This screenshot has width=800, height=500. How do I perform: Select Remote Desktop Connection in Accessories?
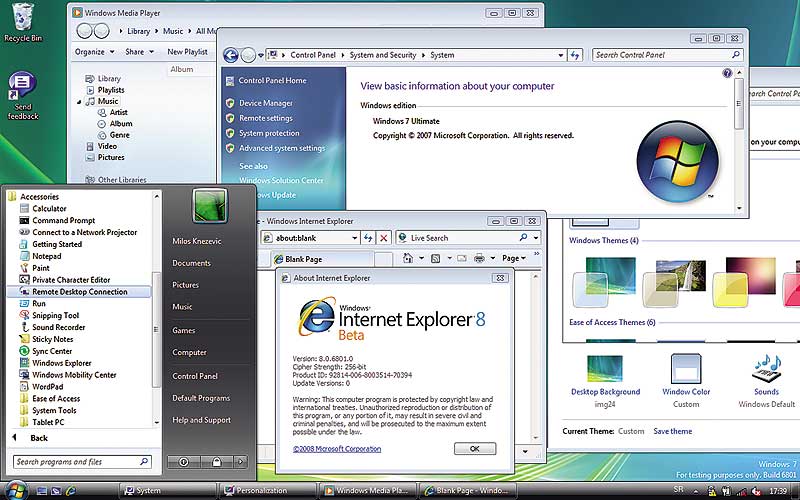point(79,292)
